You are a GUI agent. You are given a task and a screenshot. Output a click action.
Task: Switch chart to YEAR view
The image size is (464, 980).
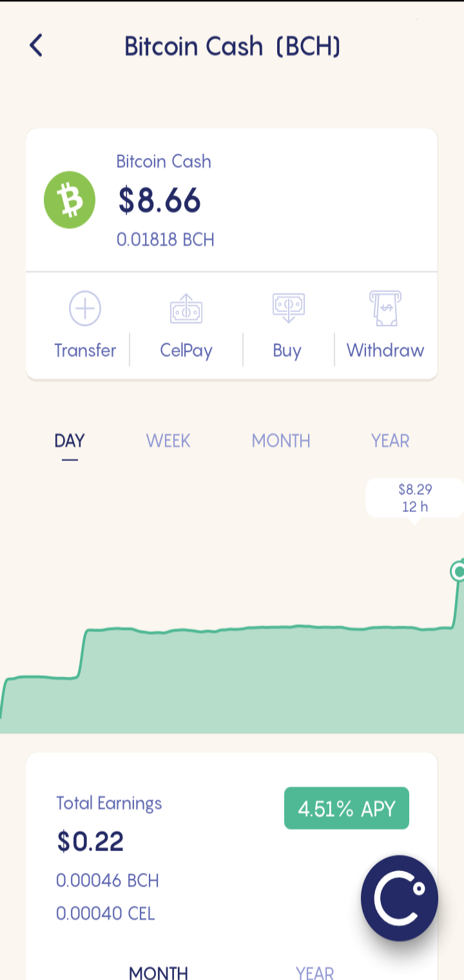point(390,441)
